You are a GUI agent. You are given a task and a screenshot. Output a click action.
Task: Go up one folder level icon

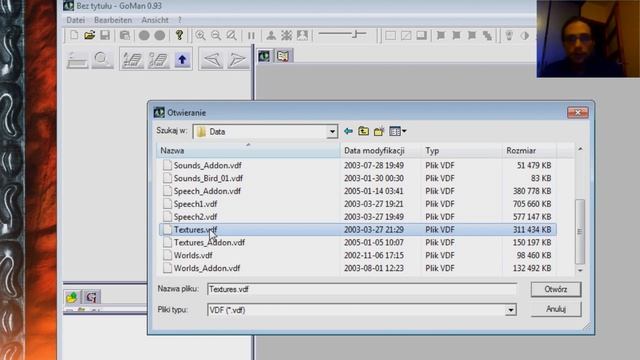[x=363, y=131]
